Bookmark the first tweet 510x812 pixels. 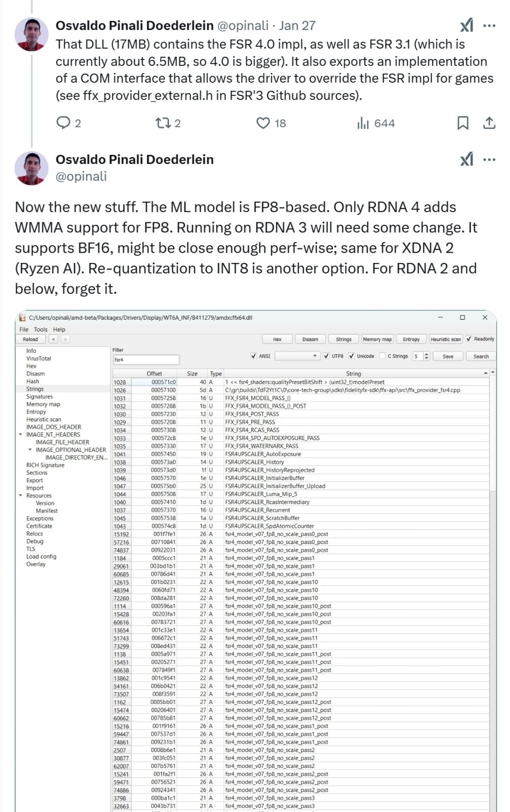pos(463,123)
